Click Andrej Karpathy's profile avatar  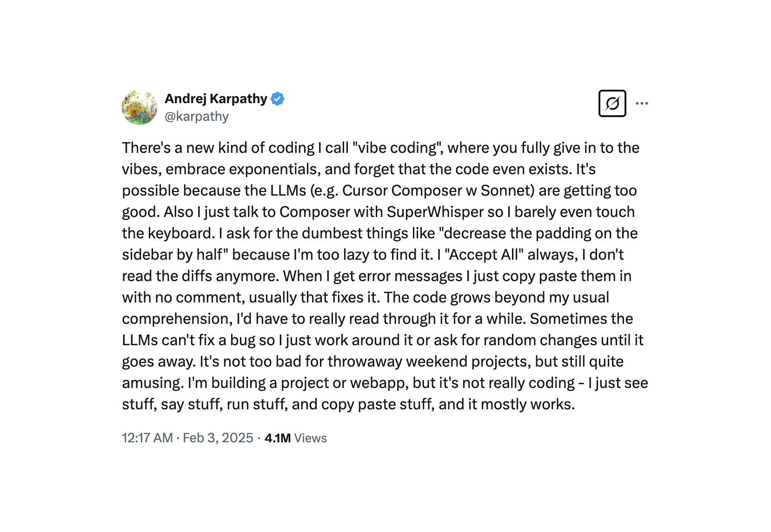point(140,107)
